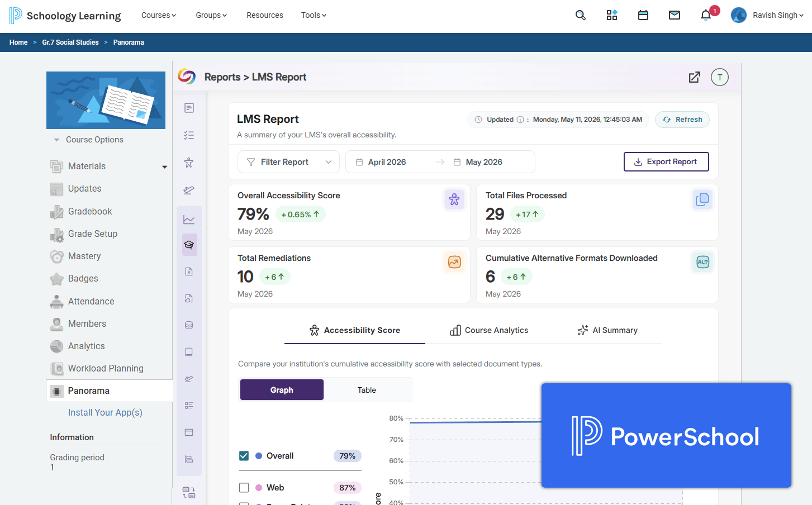The height and width of the screenshot is (505, 812).
Task: Click the ALT formats downloaded card icon
Action: pos(702,262)
